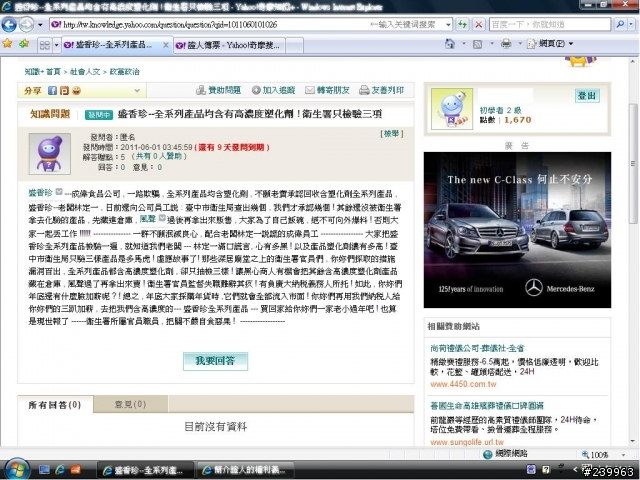The image size is (640, 480).
Task: Open a new blank tab
Action: pyautogui.click(x=294, y=45)
